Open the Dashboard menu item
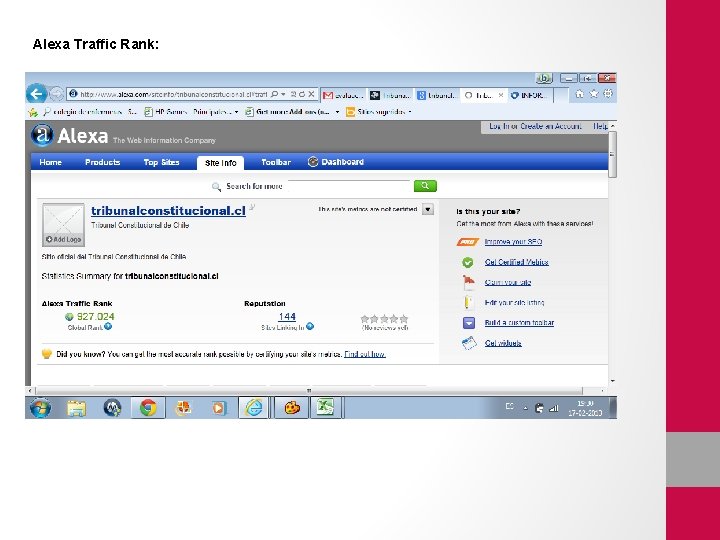 [336, 162]
